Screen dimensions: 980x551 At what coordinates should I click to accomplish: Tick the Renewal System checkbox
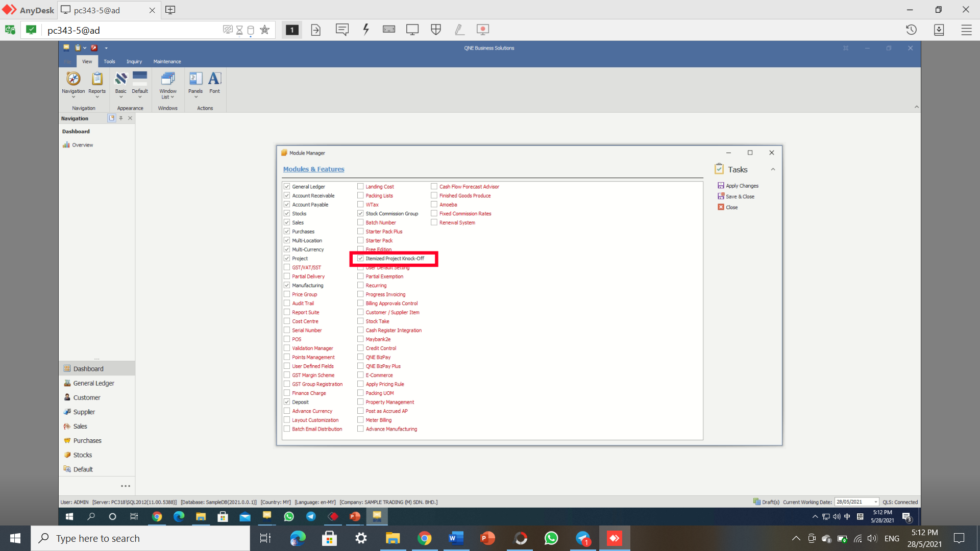[434, 222]
